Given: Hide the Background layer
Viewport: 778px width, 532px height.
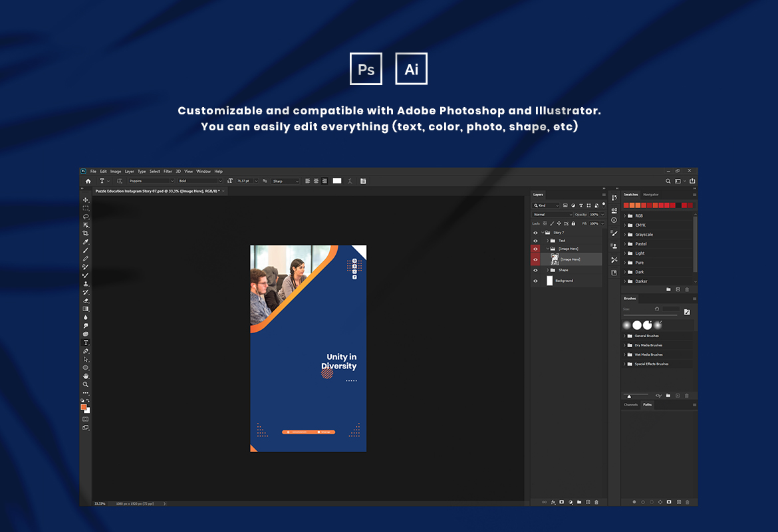Looking at the screenshot, I should coord(535,281).
